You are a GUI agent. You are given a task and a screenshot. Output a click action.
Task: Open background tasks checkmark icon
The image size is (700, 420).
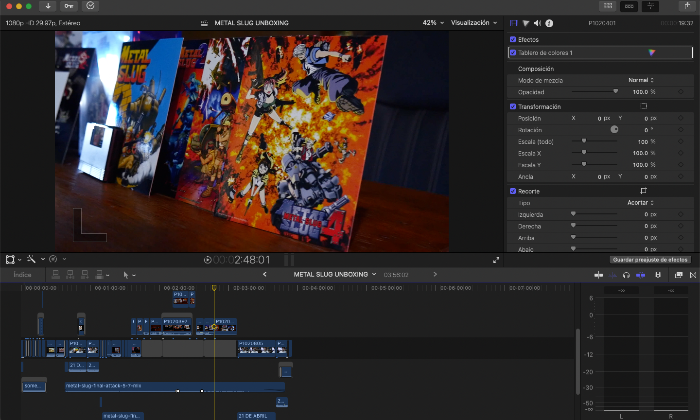click(x=90, y=6)
